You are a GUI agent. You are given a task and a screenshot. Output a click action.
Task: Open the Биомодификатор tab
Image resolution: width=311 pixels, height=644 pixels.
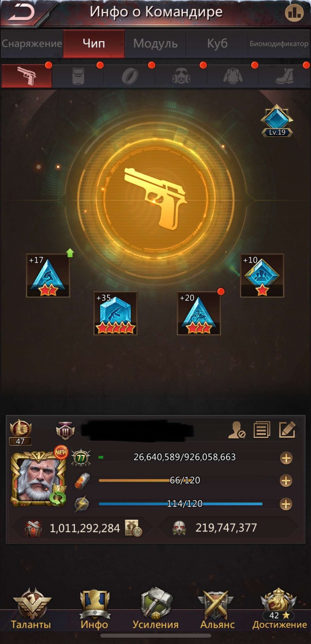pyautogui.click(x=279, y=43)
